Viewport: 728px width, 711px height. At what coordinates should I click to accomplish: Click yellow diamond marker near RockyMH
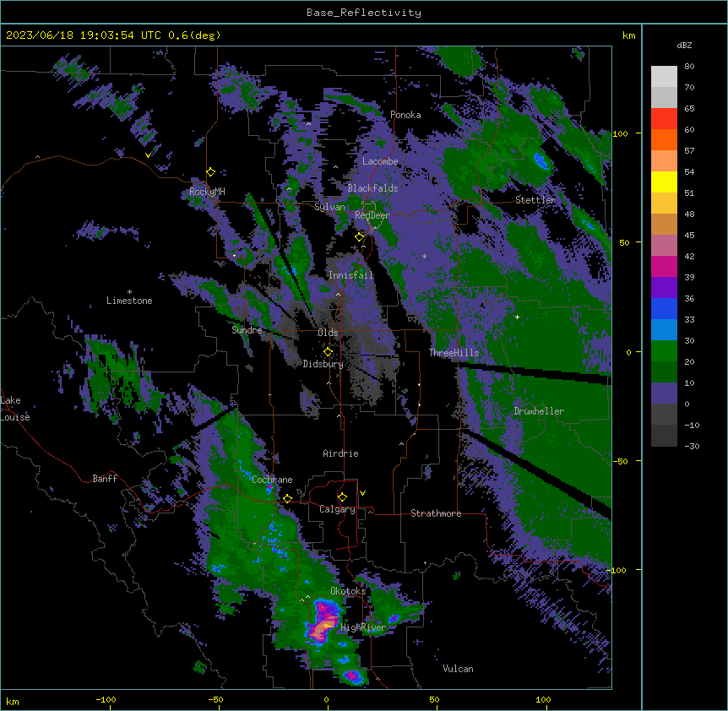pos(211,172)
